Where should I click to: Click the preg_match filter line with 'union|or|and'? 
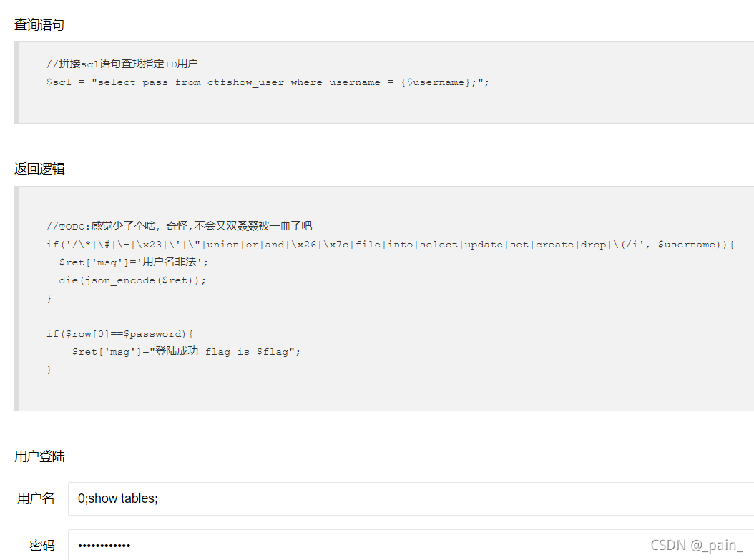coord(390,244)
